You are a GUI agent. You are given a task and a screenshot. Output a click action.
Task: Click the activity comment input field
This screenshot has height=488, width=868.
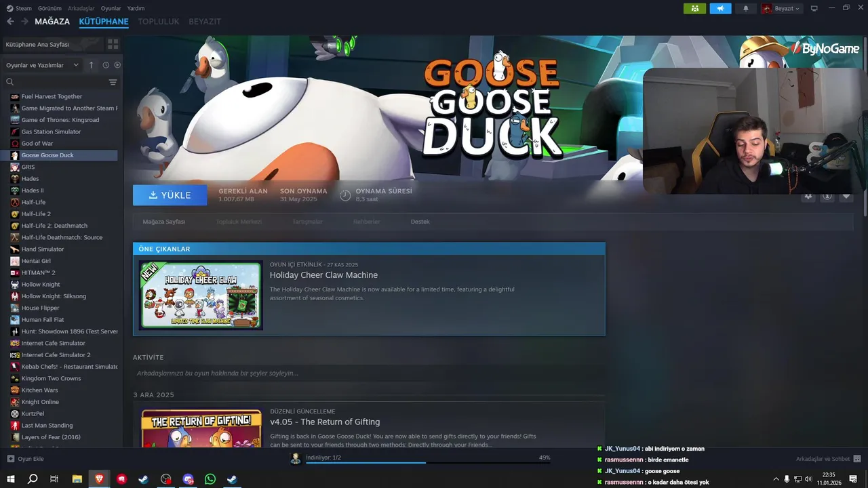click(369, 373)
